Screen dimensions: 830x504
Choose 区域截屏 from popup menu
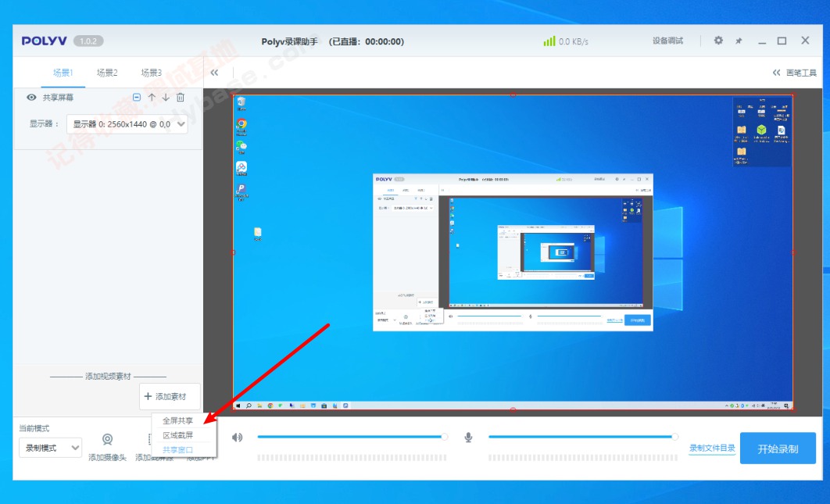point(178,435)
